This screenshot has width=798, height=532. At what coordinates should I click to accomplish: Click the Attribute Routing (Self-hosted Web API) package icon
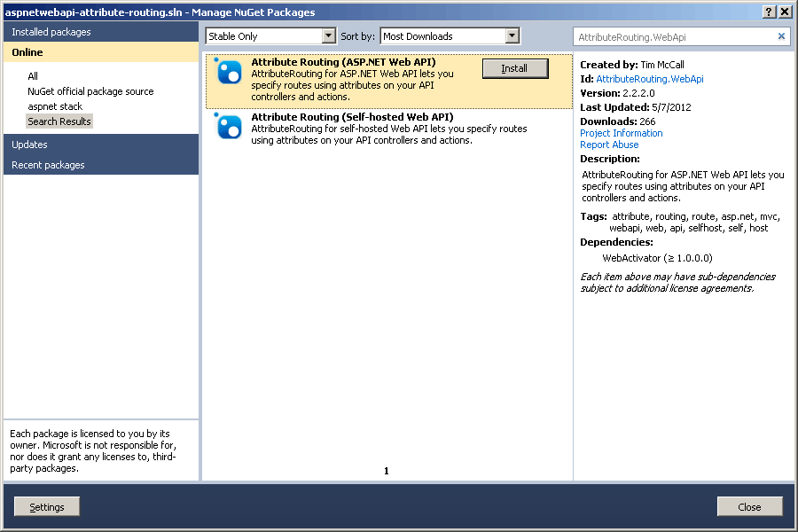pos(229,127)
